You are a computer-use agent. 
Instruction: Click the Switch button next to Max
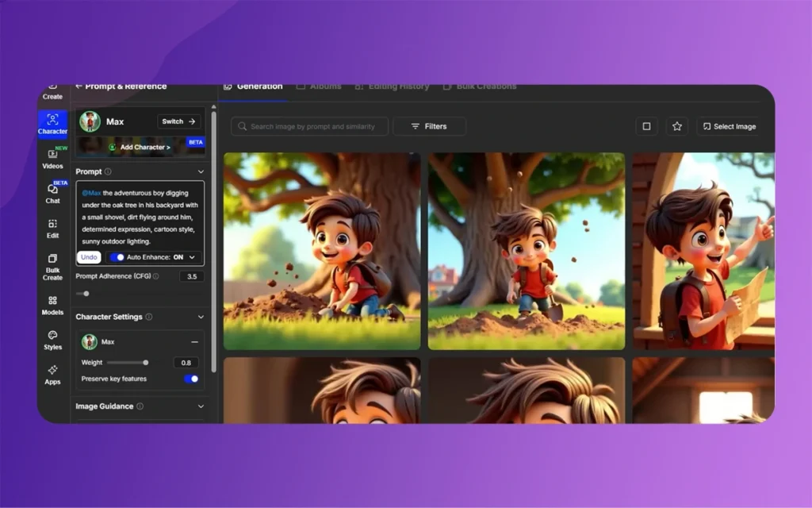(x=178, y=121)
